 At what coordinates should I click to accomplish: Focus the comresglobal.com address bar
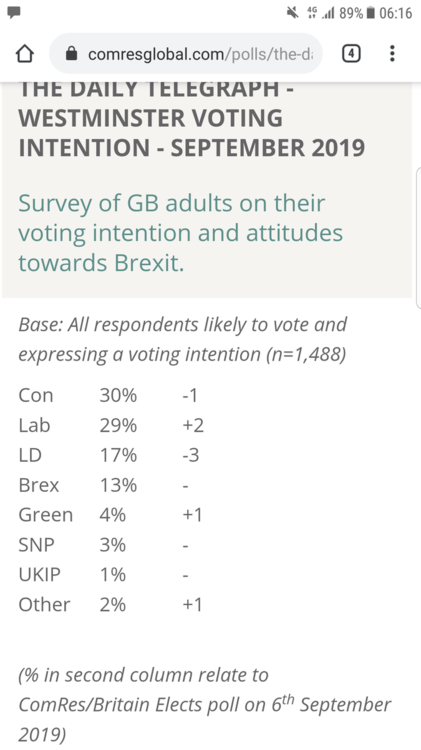[x=186, y=54]
